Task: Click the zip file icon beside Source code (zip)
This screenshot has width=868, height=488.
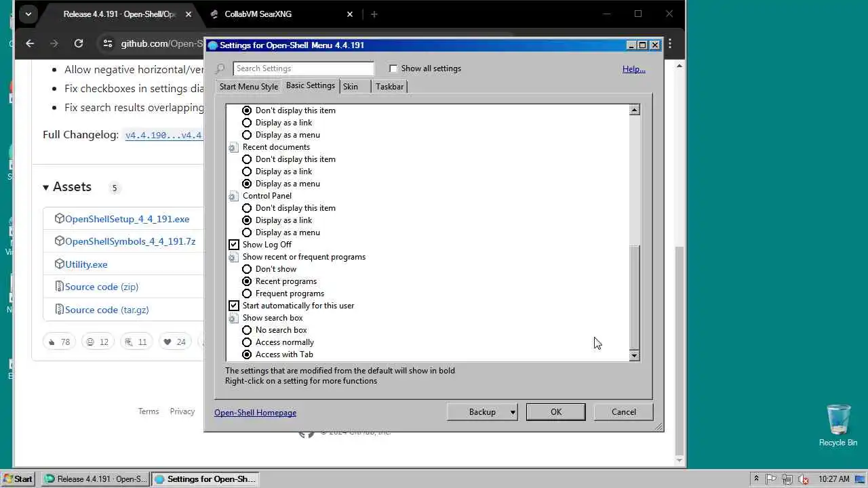Action: [x=60, y=287]
